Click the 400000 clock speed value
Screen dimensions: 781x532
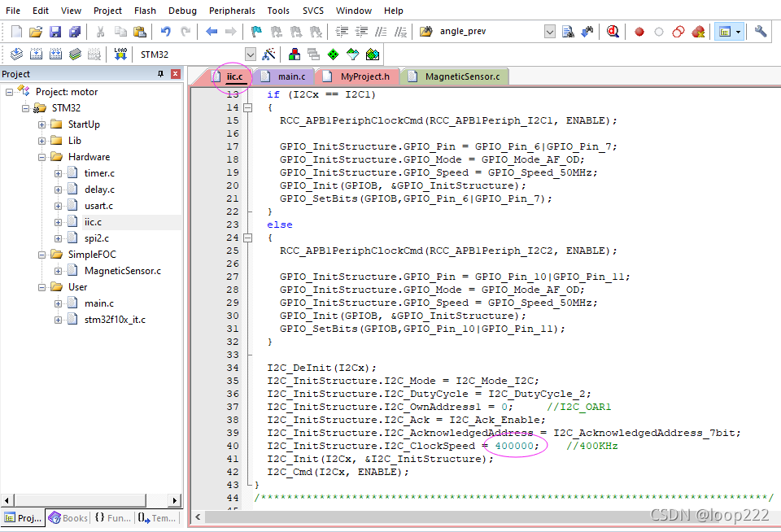[x=514, y=446]
